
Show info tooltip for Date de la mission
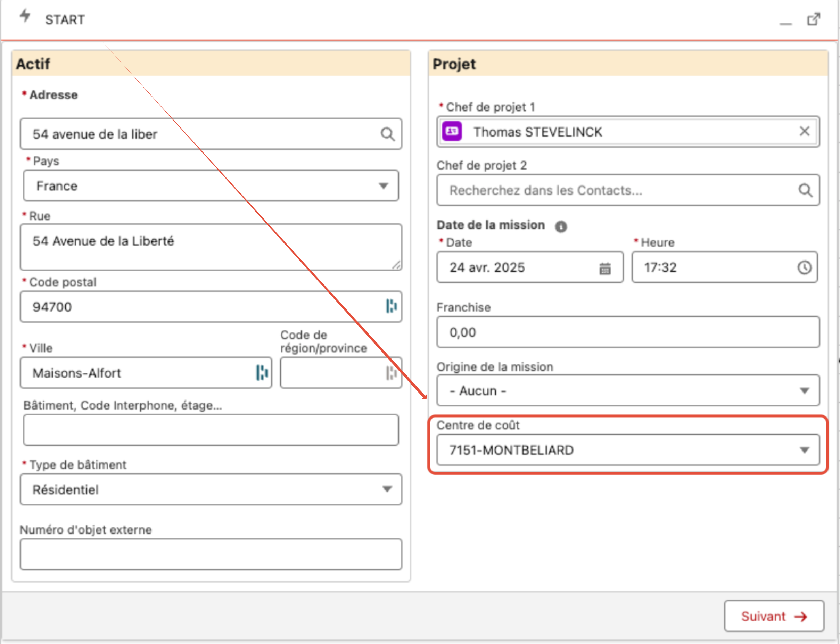tap(560, 226)
